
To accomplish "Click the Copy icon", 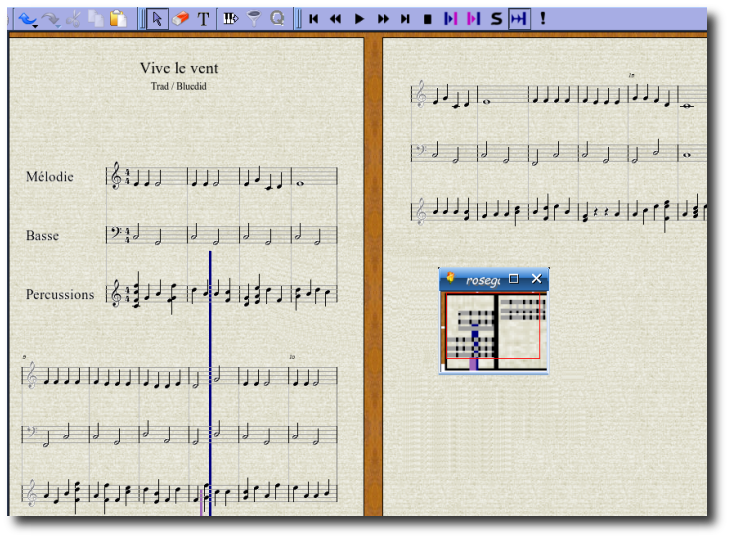I will (x=96, y=19).
